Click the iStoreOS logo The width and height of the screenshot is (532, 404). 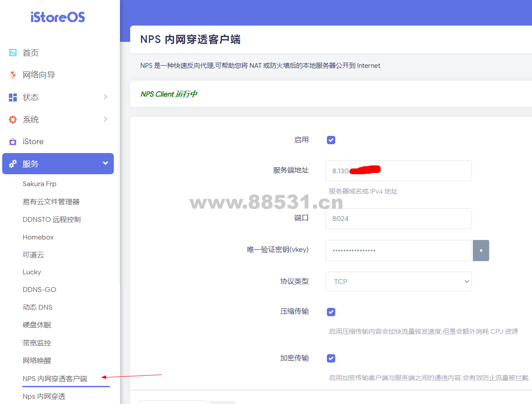pyautogui.click(x=58, y=17)
